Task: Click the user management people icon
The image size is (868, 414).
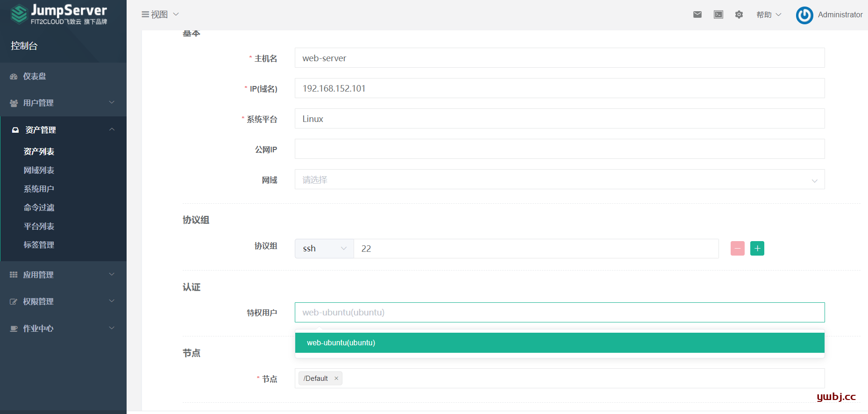Action: pos(14,103)
